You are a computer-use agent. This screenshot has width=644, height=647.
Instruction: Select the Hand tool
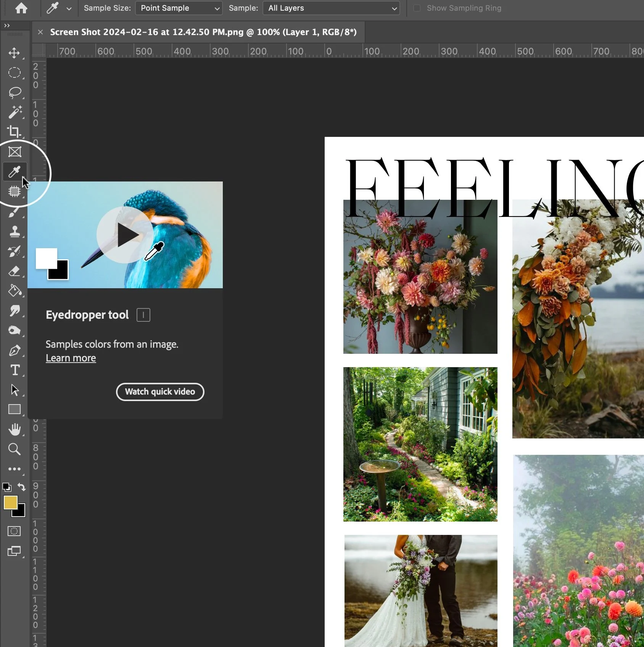[14, 429]
